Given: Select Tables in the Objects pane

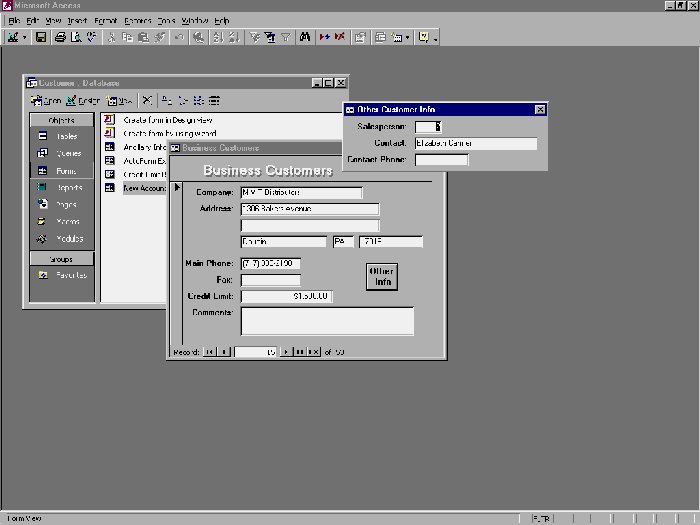Looking at the screenshot, I should point(60,136).
